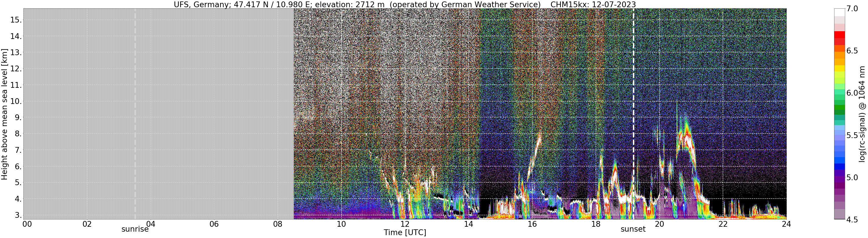868x238 pixels.
Task: Click the y-axis tick label '13.'
Action: coord(16,53)
